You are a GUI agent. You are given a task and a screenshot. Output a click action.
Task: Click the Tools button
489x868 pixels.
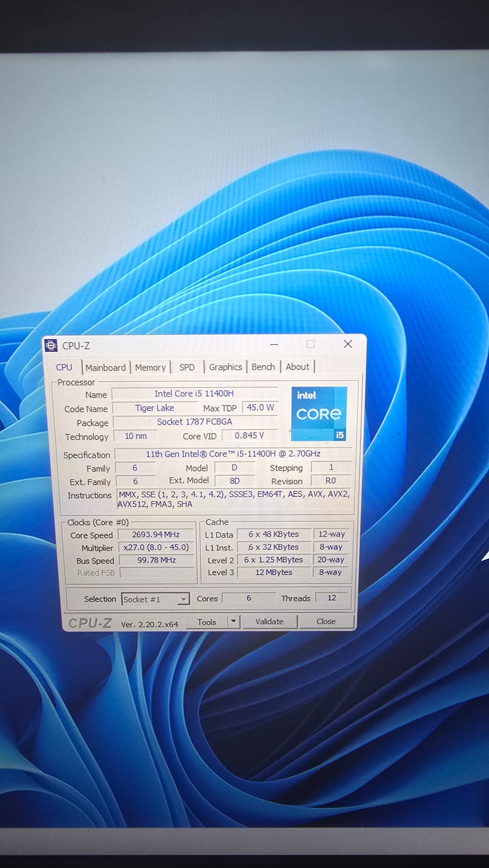pyautogui.click(x=206, y=622)
